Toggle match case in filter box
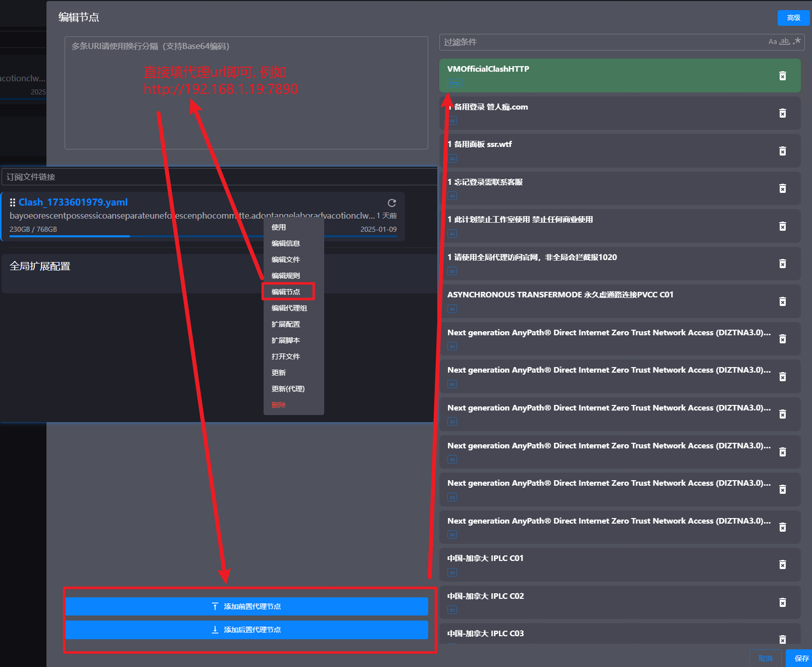The image size is (812, 667). pos(773,42)
